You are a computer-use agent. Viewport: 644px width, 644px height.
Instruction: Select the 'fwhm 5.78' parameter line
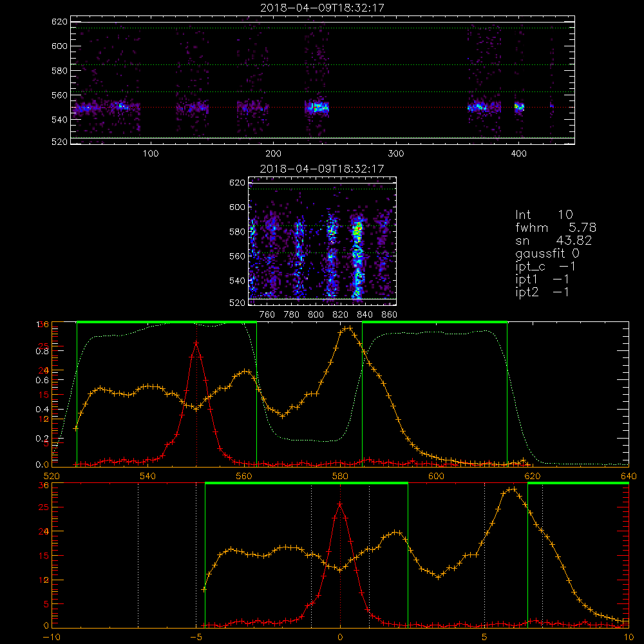point(556,227)
